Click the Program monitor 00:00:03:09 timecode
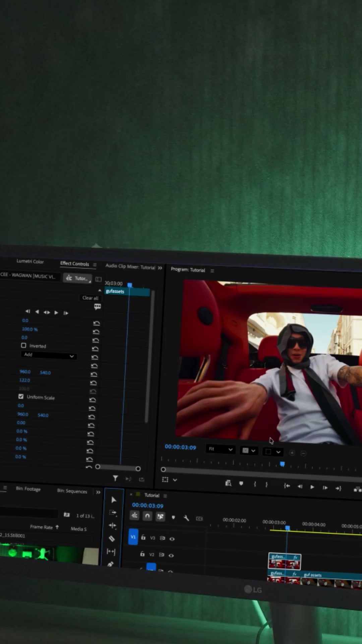This screenshot has height=644, width=362. click(180, 447)
